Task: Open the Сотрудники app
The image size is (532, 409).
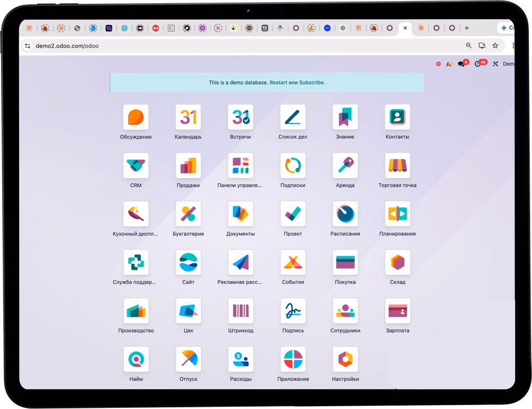Action: click(345, 311)
